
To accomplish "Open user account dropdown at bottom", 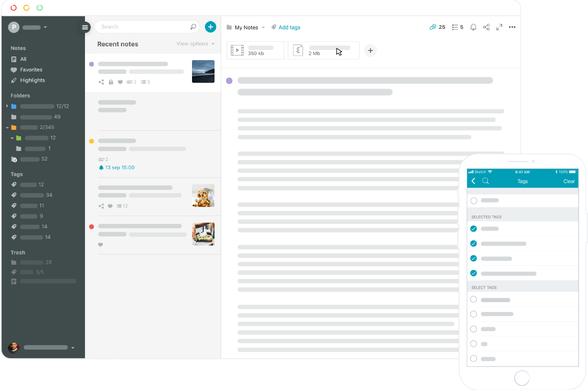I will 73,348.
